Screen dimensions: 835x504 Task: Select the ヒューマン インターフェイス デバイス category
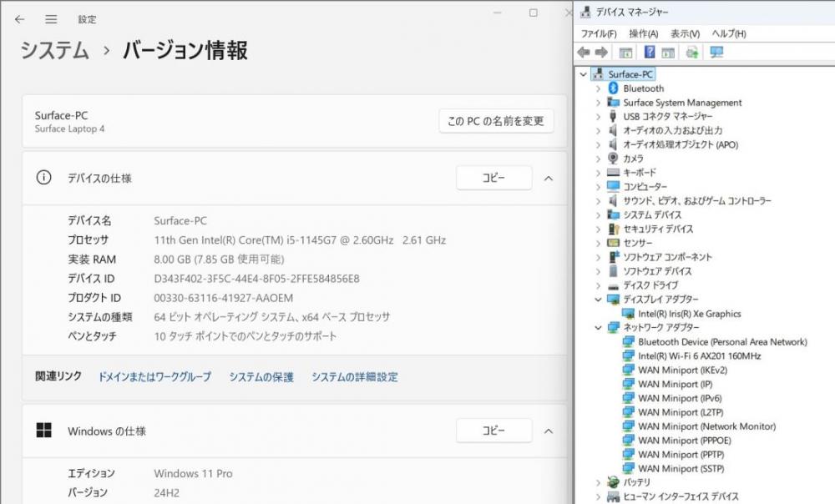click(681, 496)
